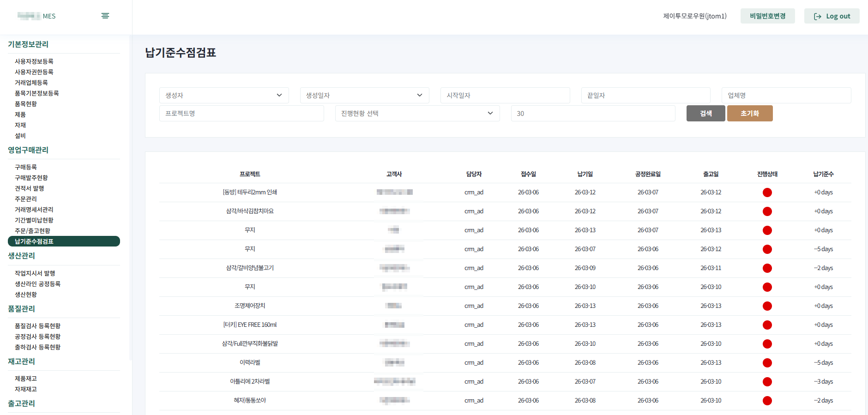Viewport: 868px width, 415px height.
Task: Click red status dot for 이력라벨 row
Action: coord(767,363)
